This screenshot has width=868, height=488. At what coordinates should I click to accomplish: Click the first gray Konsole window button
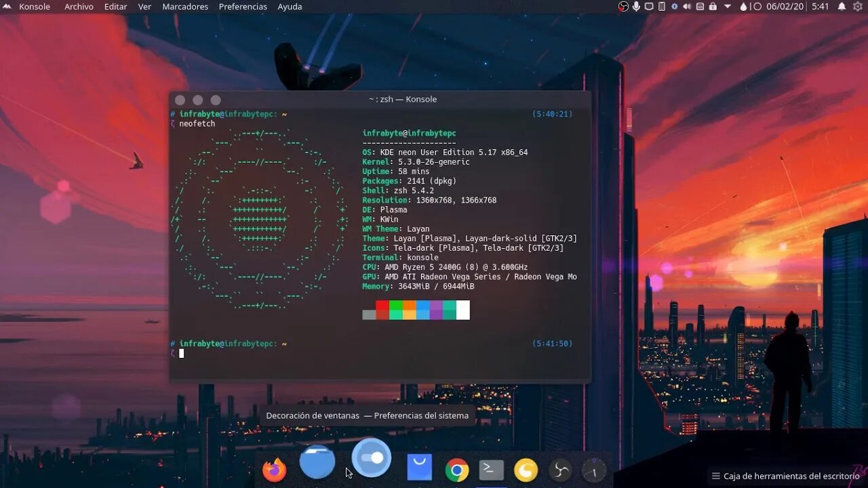click(x=180, y=100)
